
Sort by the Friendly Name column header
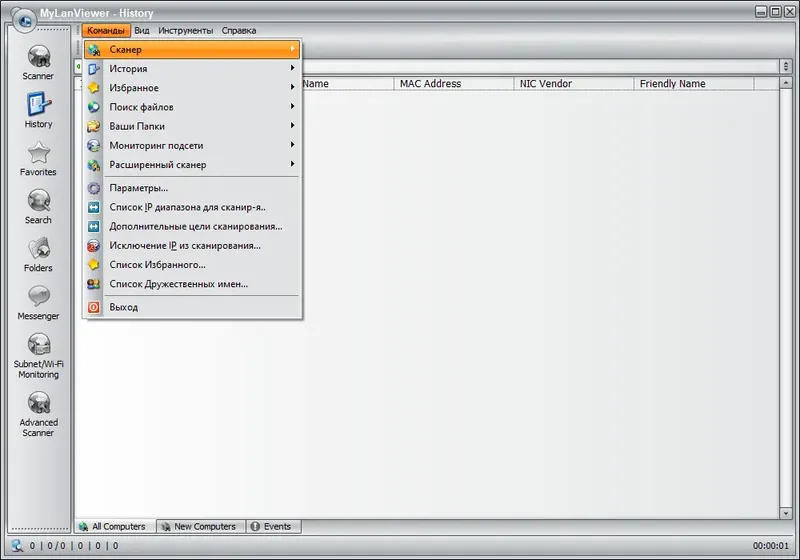pyautogui.click(x=693, y=84)
